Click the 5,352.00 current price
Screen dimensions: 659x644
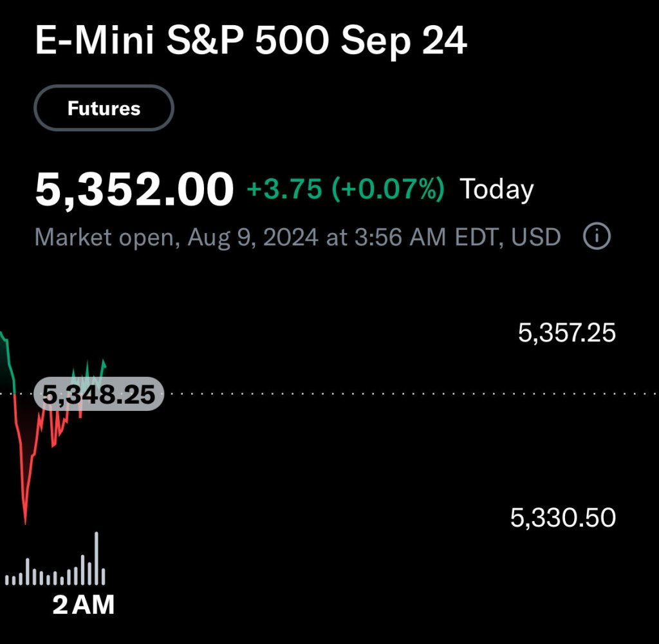tap(135, 190)
